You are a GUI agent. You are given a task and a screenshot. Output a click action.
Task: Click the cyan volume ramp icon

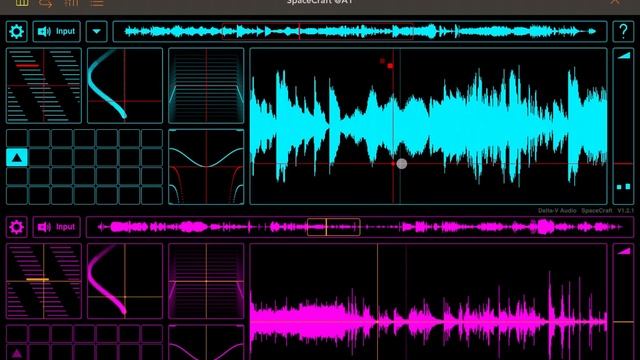tap(623, 55)
